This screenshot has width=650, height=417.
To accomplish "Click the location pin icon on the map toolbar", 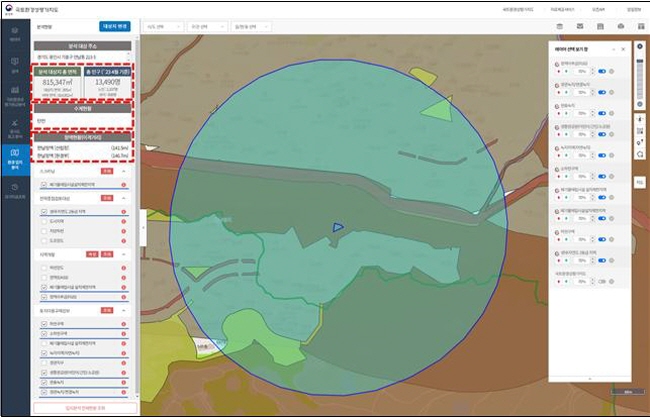I will [640, 143].
